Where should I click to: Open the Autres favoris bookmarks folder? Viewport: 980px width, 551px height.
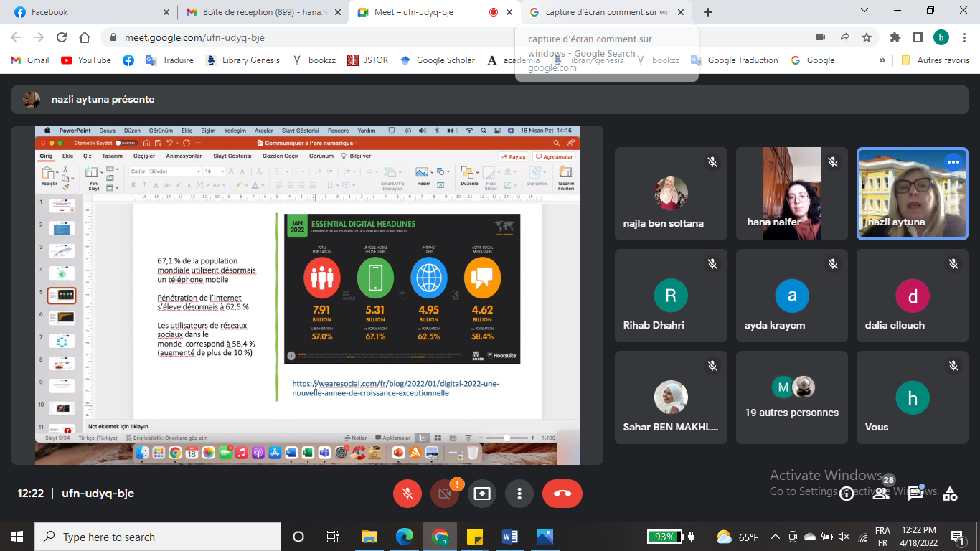click(936, 60)
